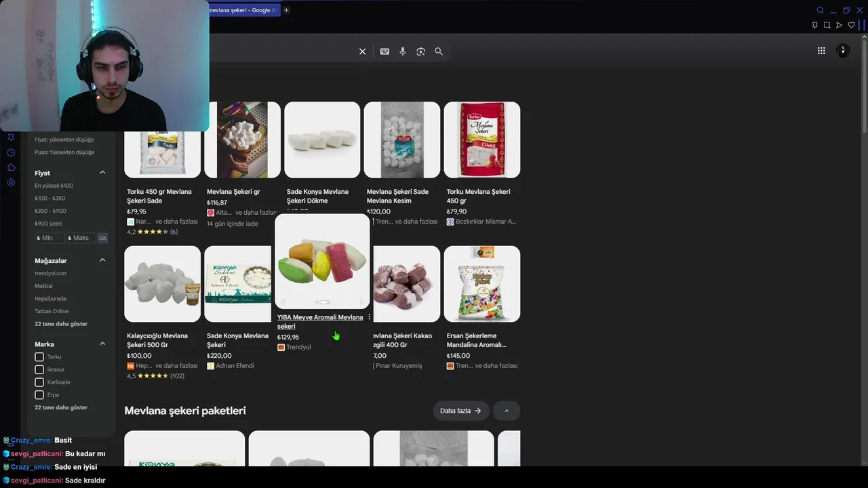The width and height of the screenshot is (868, 488).
Task: Open Ersan Şekerleme Mandalina Aromalı product image
Action: tap(482, 284)
